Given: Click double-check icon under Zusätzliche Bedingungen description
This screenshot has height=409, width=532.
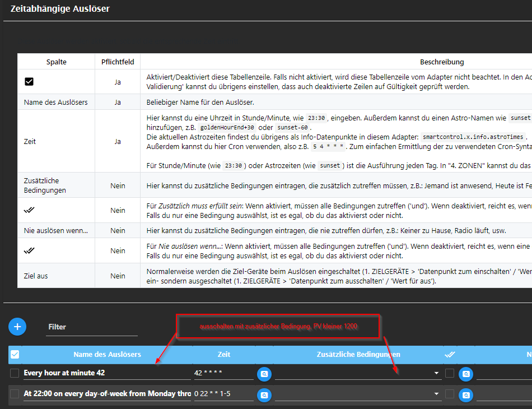Looking at the screenshot, I should pyautogui.click(x=29, y=210).
